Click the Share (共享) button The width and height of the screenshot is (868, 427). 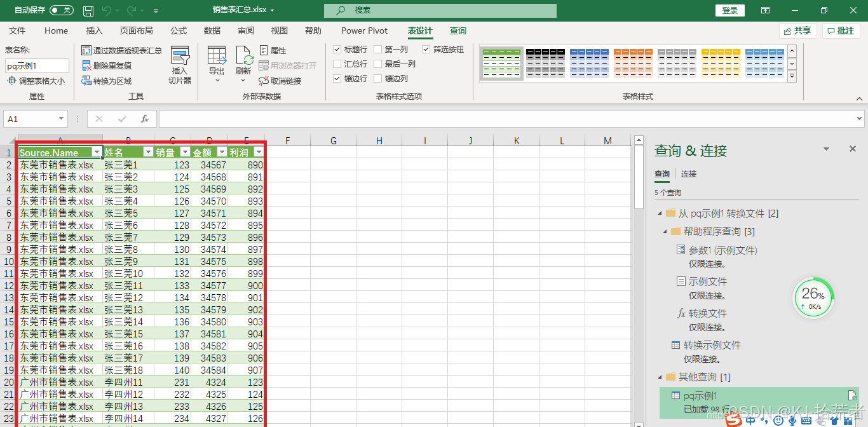click(x=797, y=30)
